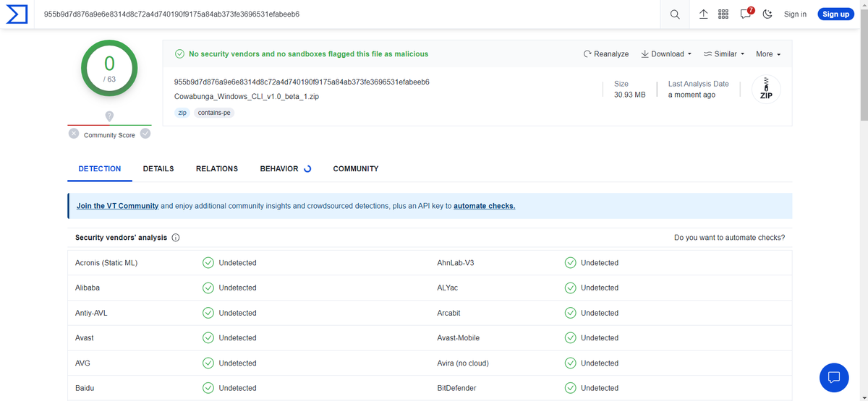This screenshot has height=401, width=868.
Task: Switch to the DETECTION tab
Action: 100,169
